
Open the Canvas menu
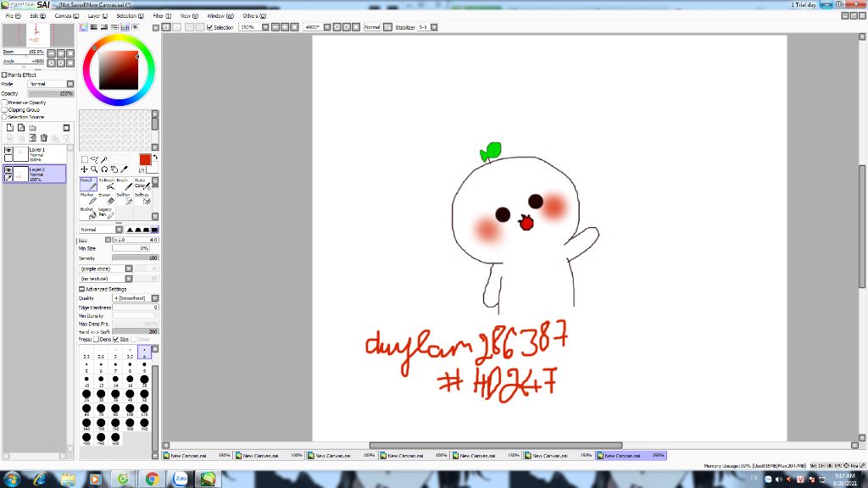click(x=66, y=16)
